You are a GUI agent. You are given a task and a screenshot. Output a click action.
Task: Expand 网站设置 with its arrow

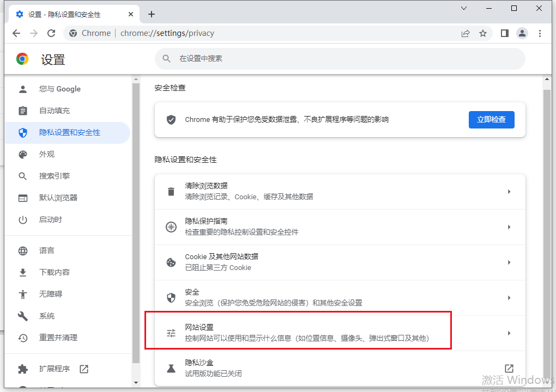[509, 333]
